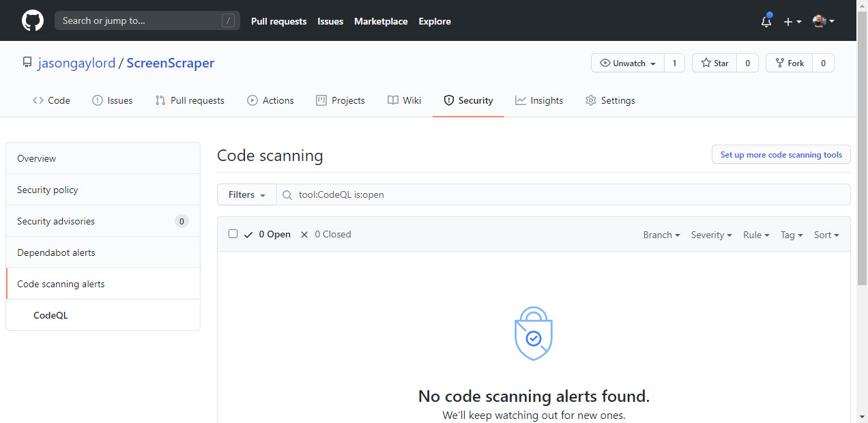Viewport: 868px width, 423px height.
Task: Open Explore in top navigation
Action: coord(435,21)
